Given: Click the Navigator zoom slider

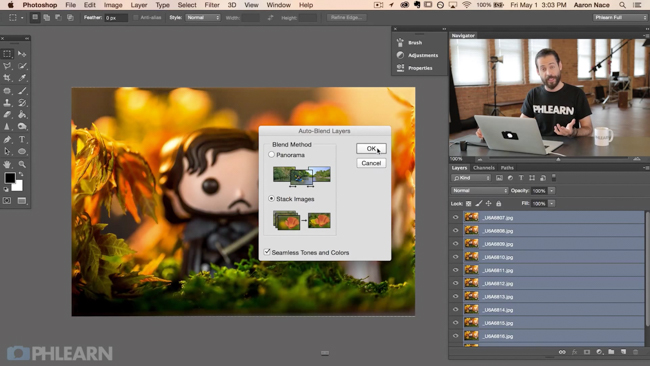Looking at the screenshot, I should [558, 159].
